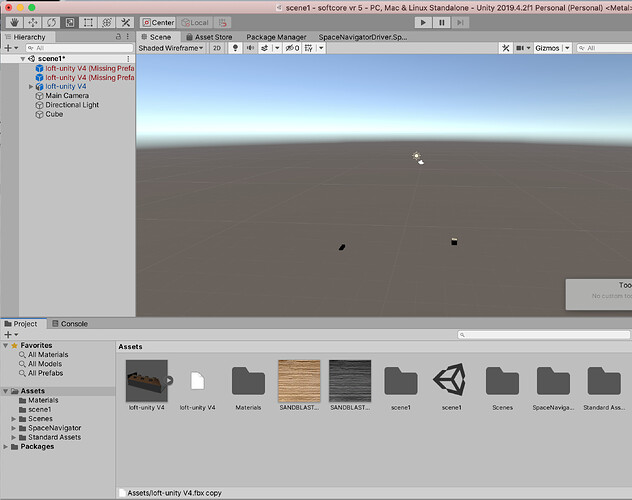The width and height of the screenshot is (632, 500).
Task: Select the Move tool
Action: [x=33, y=23]
